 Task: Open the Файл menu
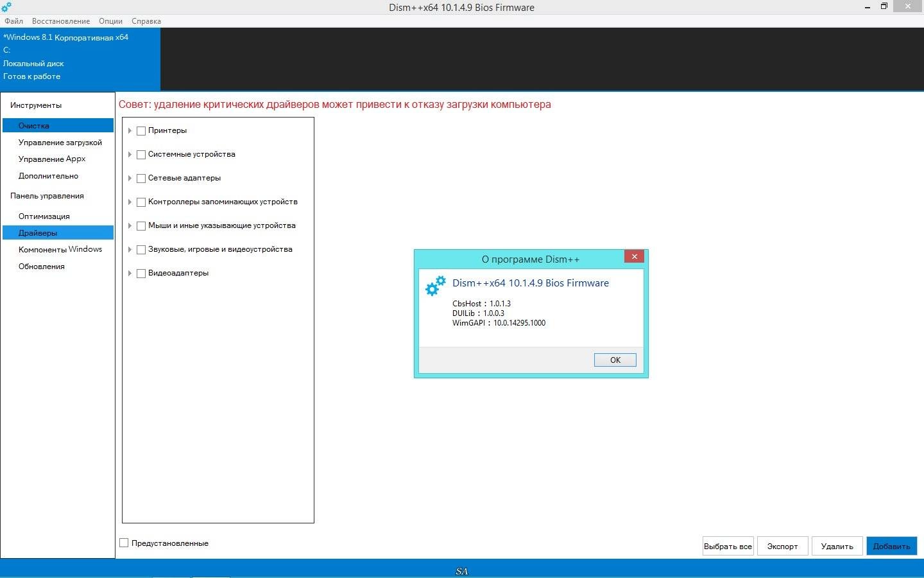click(x=13, y=21)
